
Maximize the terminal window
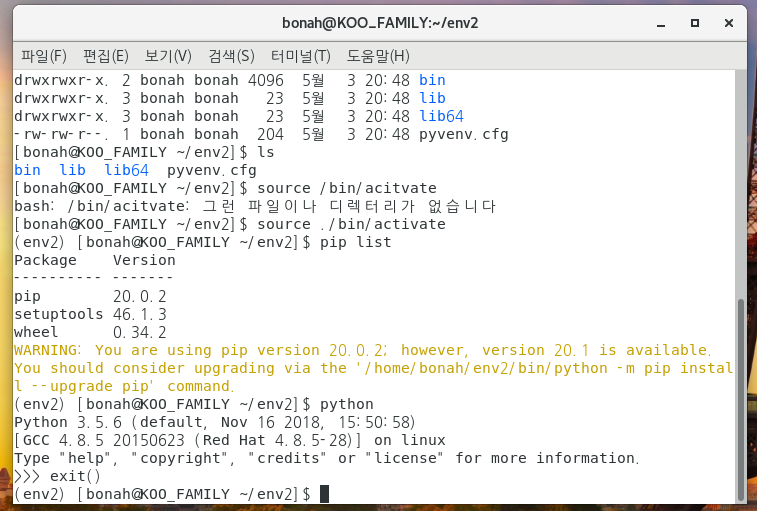(695, 23)
